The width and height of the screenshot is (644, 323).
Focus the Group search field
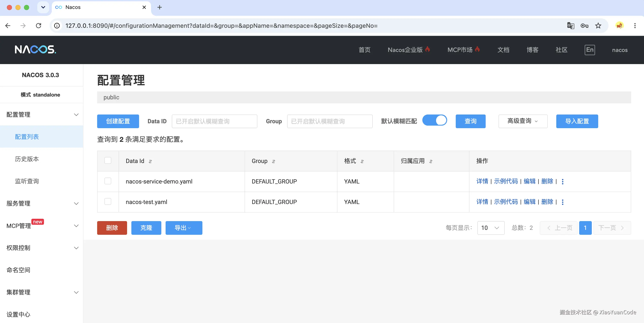330,121
